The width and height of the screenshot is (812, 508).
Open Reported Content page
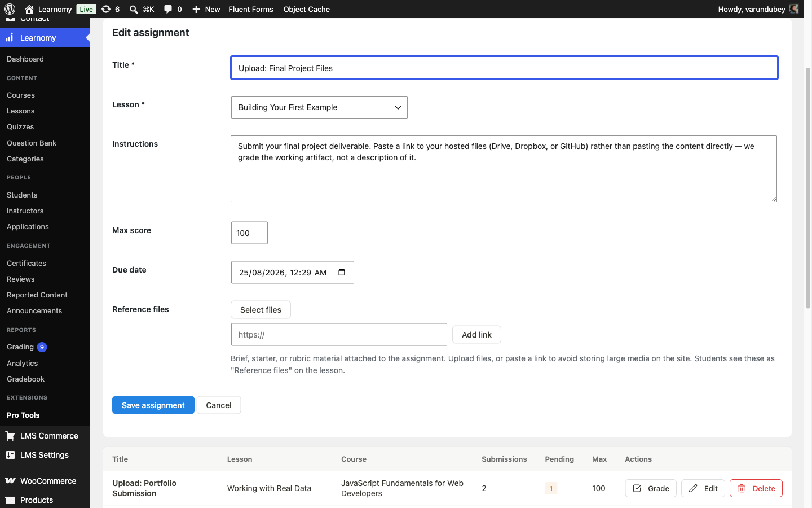[37, 295]
